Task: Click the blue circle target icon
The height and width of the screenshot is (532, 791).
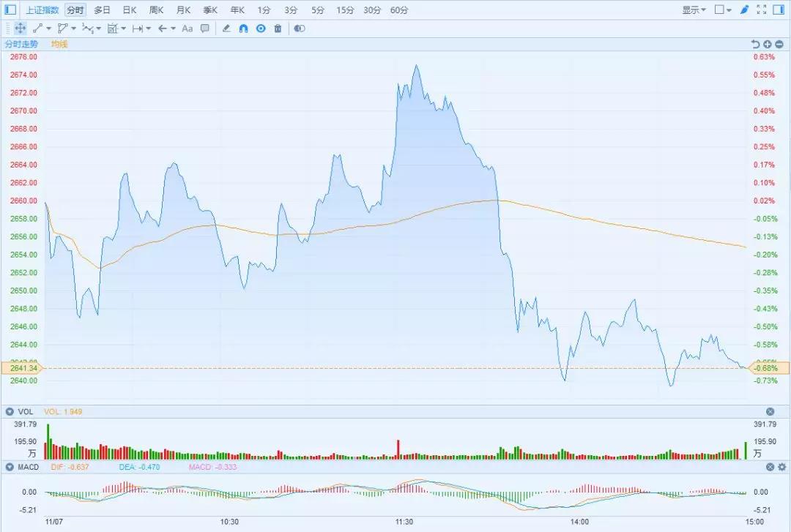Action: pos(261,29)
